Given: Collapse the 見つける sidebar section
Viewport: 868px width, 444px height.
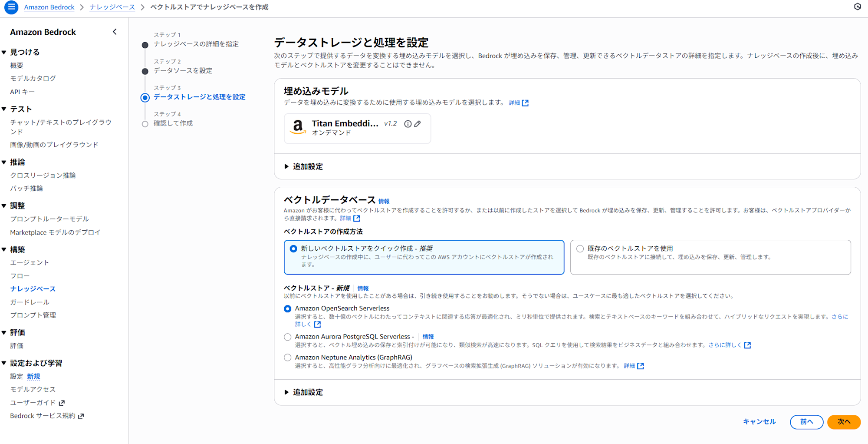Looking at the screenshot, I should (x=4, y=52).
